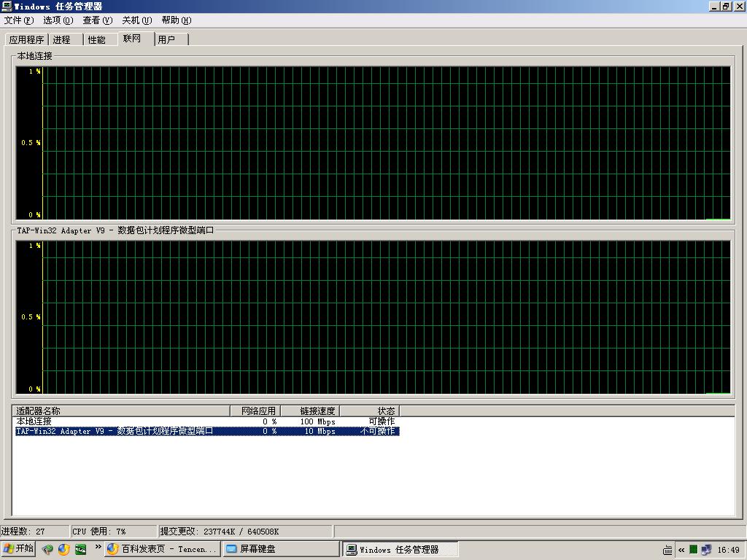747x560 pixels.
Task: Switch to the 应用程序 tab
Action: [x=27, y=40]
